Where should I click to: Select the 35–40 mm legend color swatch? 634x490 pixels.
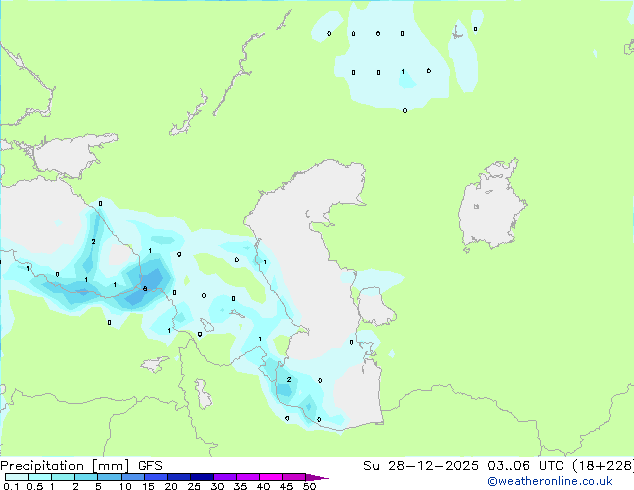(248, 477)
